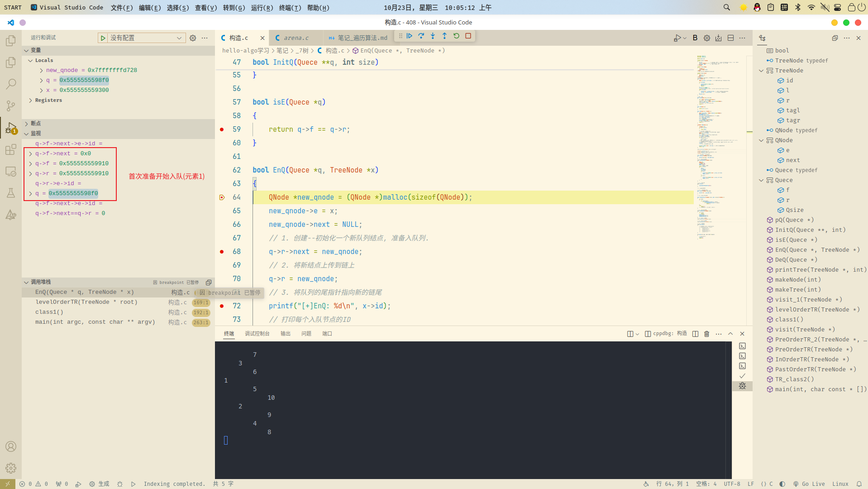
Task: Click the debug Step Into icon
Action: [433, 36]
